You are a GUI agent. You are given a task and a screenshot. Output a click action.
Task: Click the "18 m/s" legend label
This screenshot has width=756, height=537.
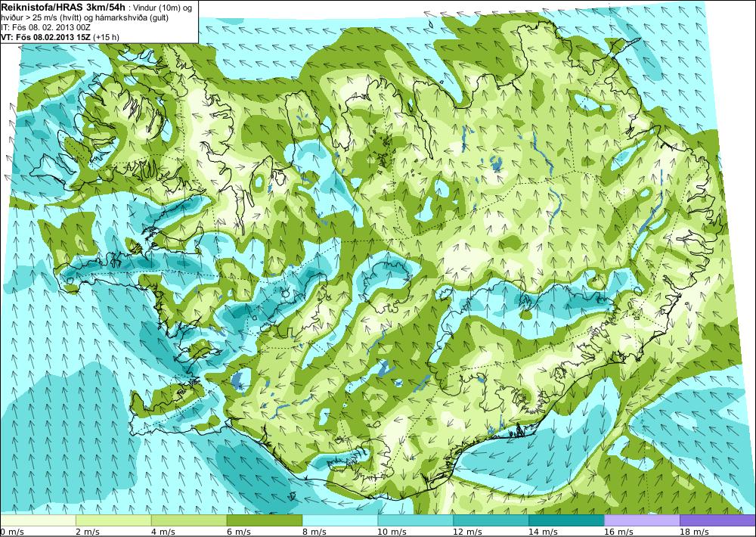694,532
